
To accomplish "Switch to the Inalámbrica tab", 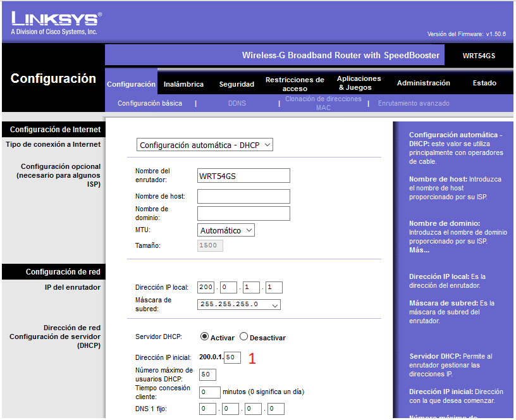I will tap(183, 84).
